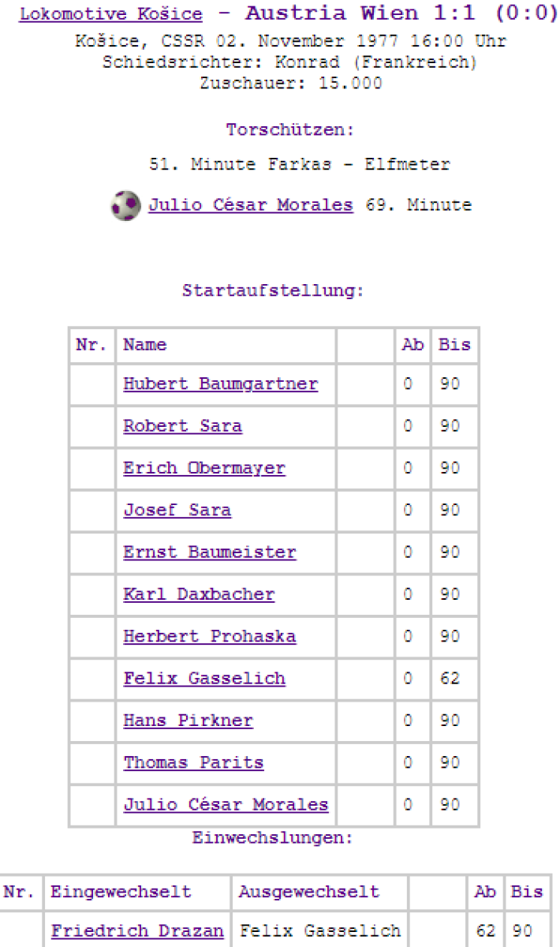
Task: Go to Ernst Baumeister's profile
Action: 209,552
